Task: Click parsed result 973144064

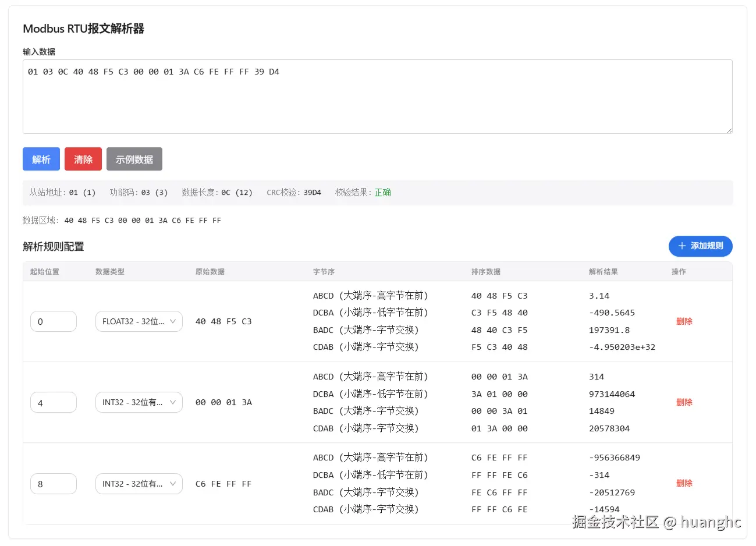Action: [x=612, y=394]
